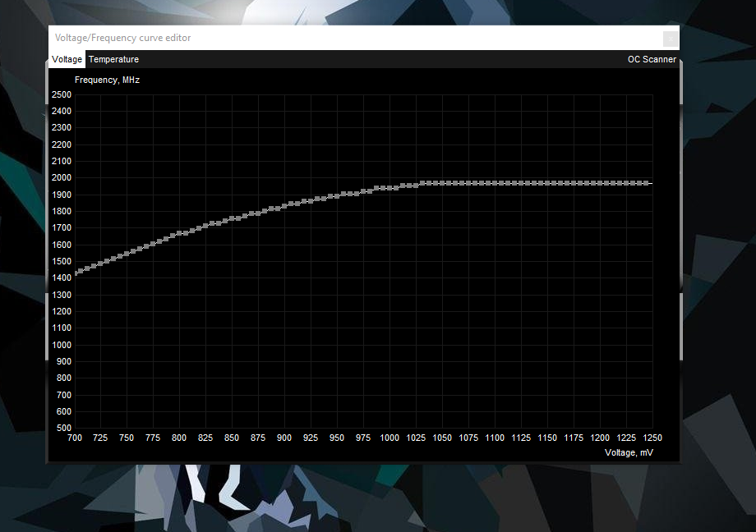Click the 1175 voltage axis value

coord(574,438)
